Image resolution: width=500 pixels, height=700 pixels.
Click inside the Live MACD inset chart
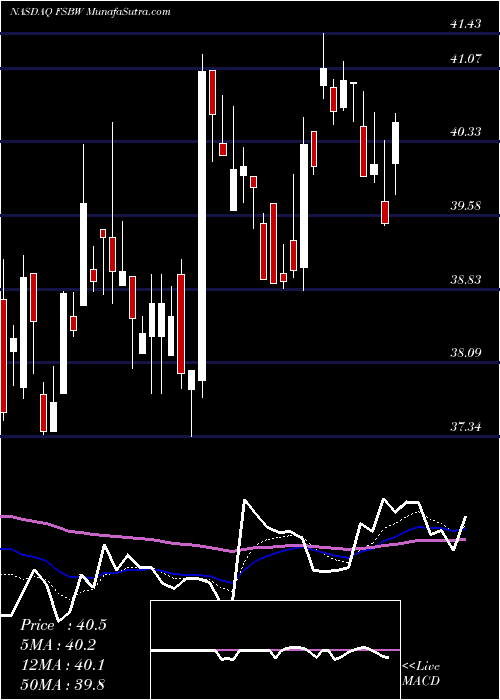(x=275, y=650)
